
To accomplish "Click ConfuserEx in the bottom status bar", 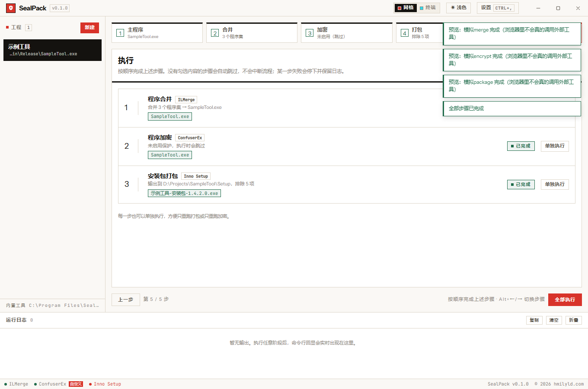I will pyautogui.click(x=50, y=384).
